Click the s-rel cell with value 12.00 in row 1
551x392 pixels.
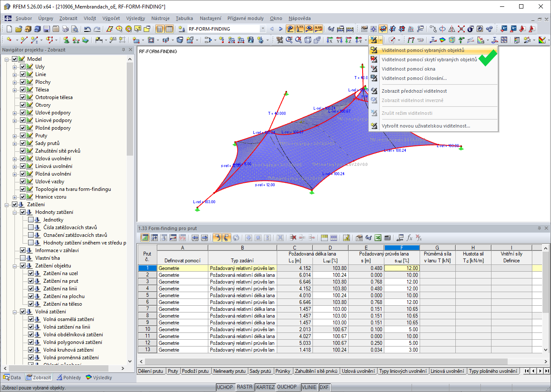(402, 268)
